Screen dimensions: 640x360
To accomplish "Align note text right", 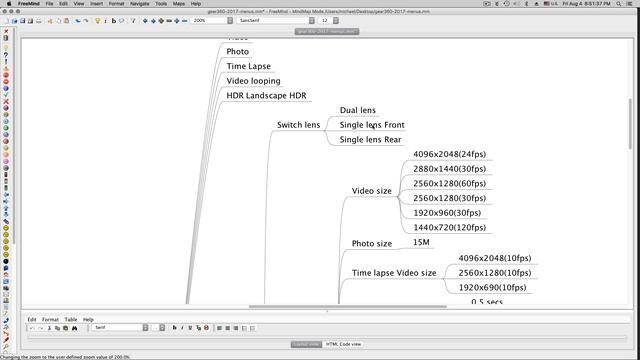I will click(x=236, y=328).
